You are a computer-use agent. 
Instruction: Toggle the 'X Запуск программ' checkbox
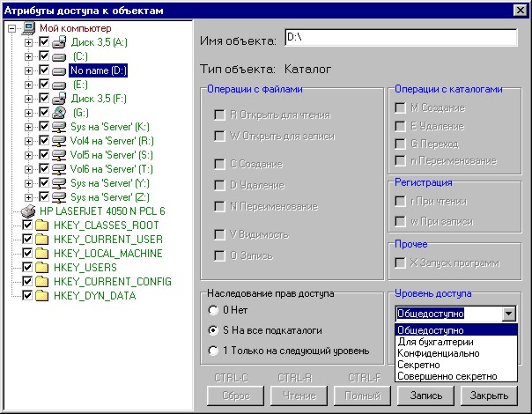(x=401, y=262)
